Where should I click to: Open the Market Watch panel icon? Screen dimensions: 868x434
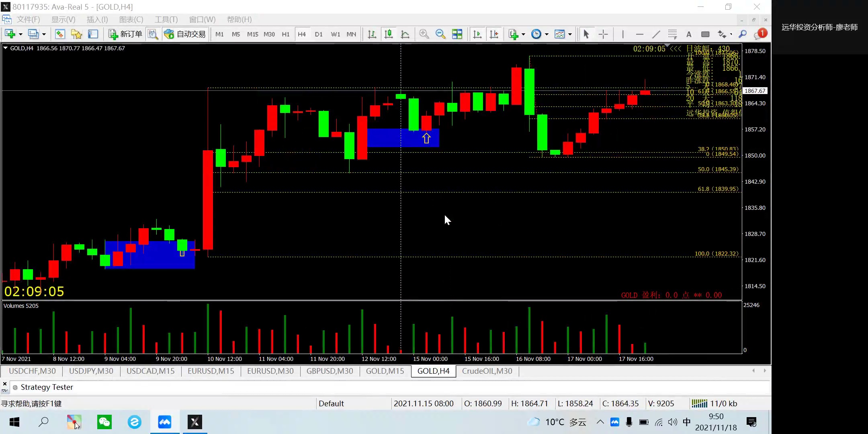[x=60, y=34]
